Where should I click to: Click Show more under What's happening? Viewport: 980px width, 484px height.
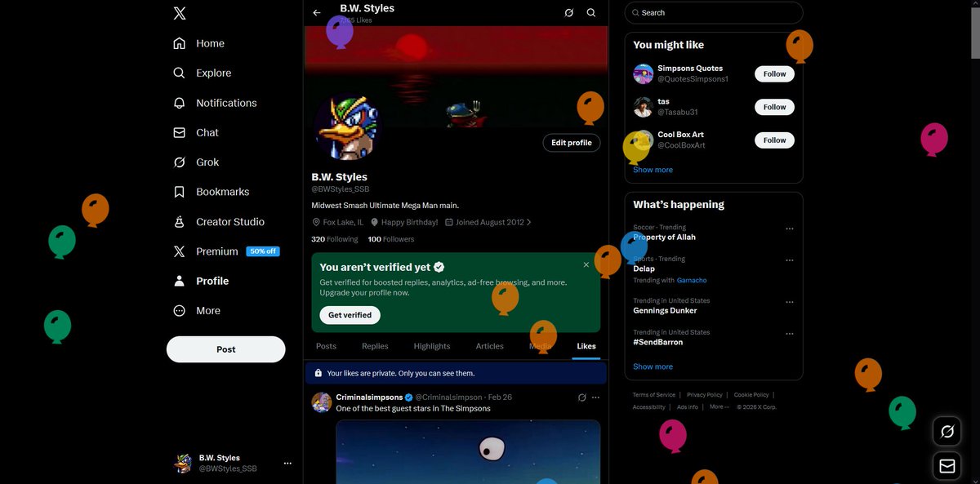(653, 366)
